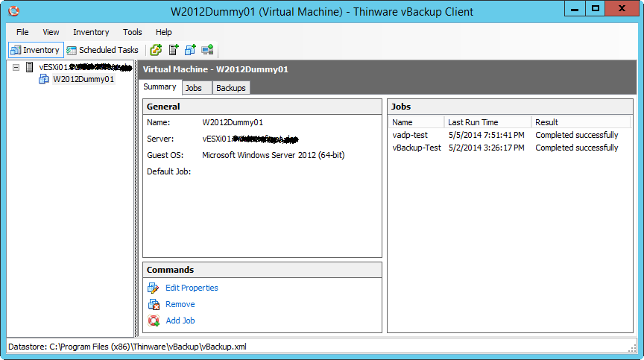Click the W2012Dummy01 VM icon in tree
Screen dimensions: 644x360
43,79
